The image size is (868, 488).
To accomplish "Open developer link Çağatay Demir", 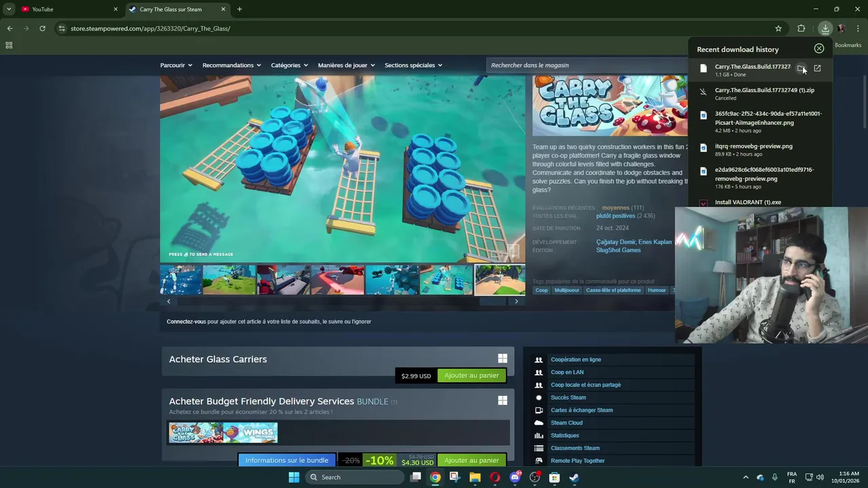I will (616, 242).
